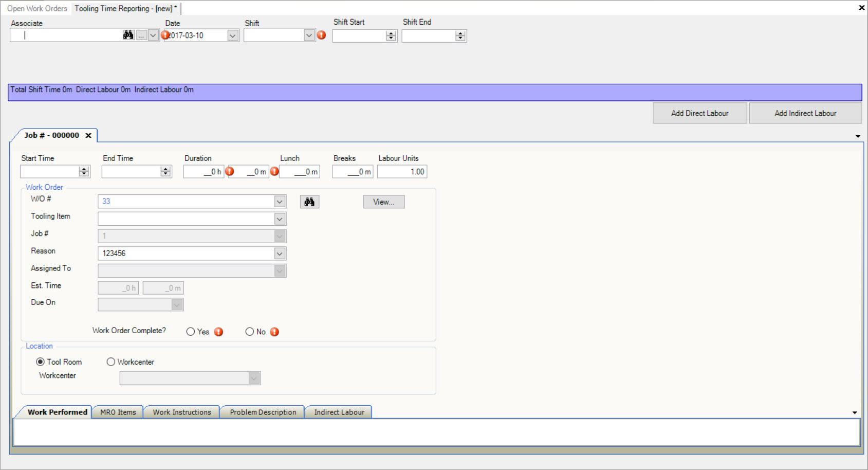The image size is (868, 470).
Task: Expand the Shift dropdown
Action: pyautogui.click(x=309, y=35)
